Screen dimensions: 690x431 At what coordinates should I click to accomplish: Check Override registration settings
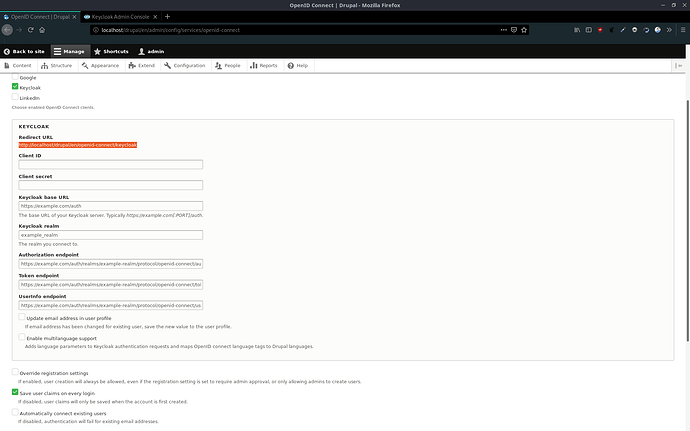click(15, 372)
